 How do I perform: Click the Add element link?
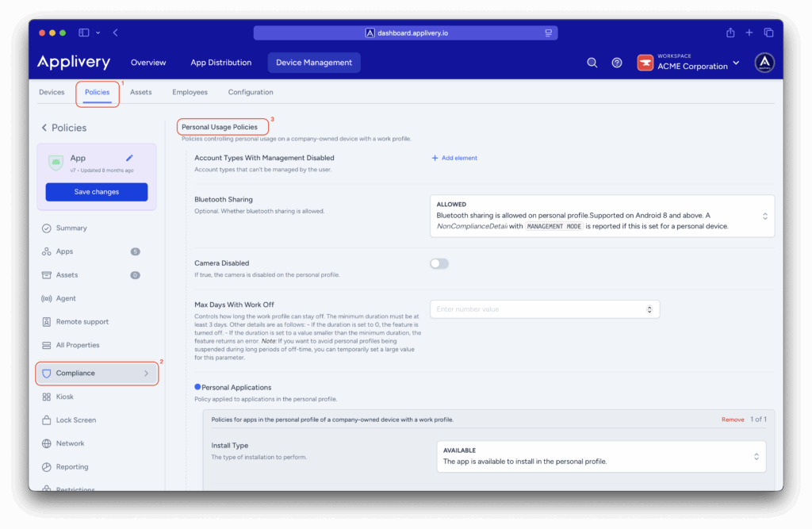[454, 158]
